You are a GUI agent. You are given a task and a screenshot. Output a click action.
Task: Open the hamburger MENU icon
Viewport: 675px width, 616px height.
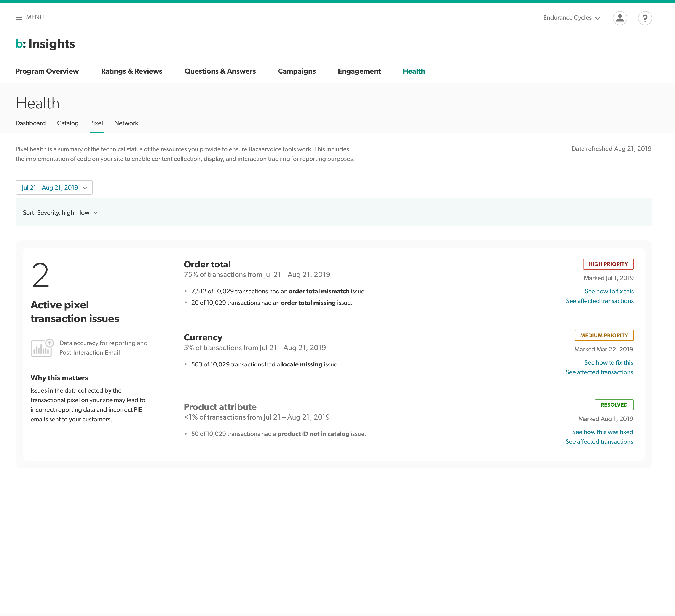tap(19, 18)
